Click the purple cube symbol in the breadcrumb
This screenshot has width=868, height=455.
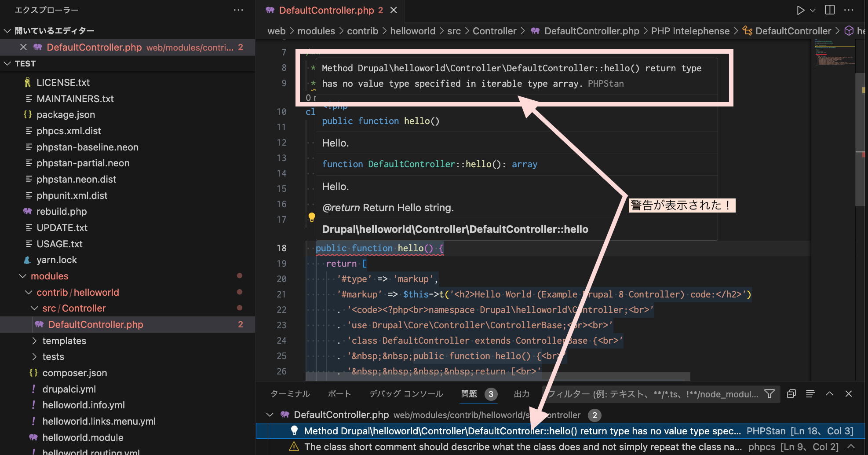pyautogui.click(x=849, y=31)
